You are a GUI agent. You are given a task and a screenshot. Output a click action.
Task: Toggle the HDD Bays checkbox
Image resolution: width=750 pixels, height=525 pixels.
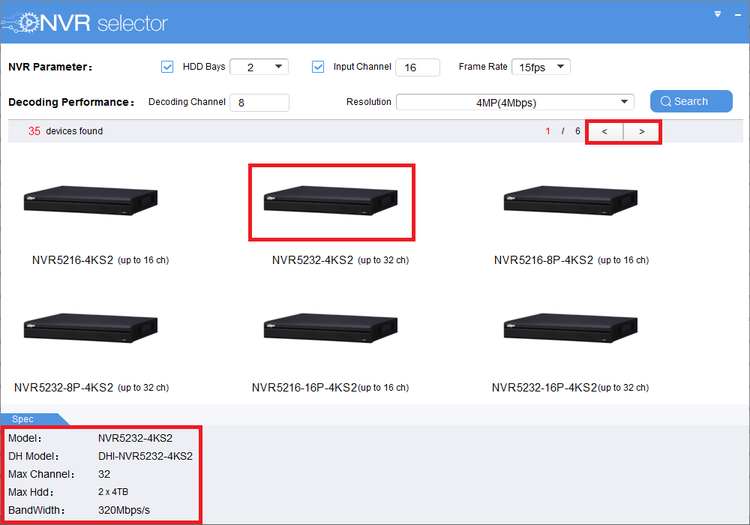pyautogui.click(x=167, y=67)
